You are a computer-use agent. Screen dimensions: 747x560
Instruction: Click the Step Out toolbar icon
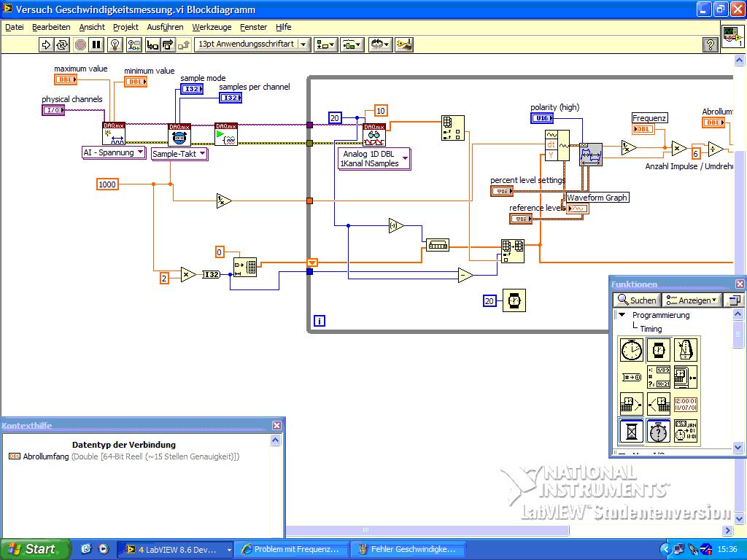tap(183, 44)
